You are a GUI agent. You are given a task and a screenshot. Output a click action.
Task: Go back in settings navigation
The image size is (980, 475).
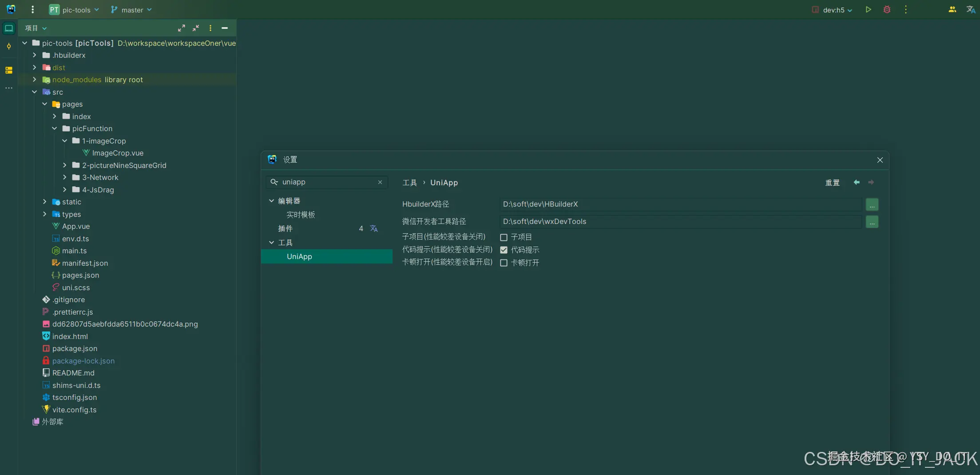857,182
